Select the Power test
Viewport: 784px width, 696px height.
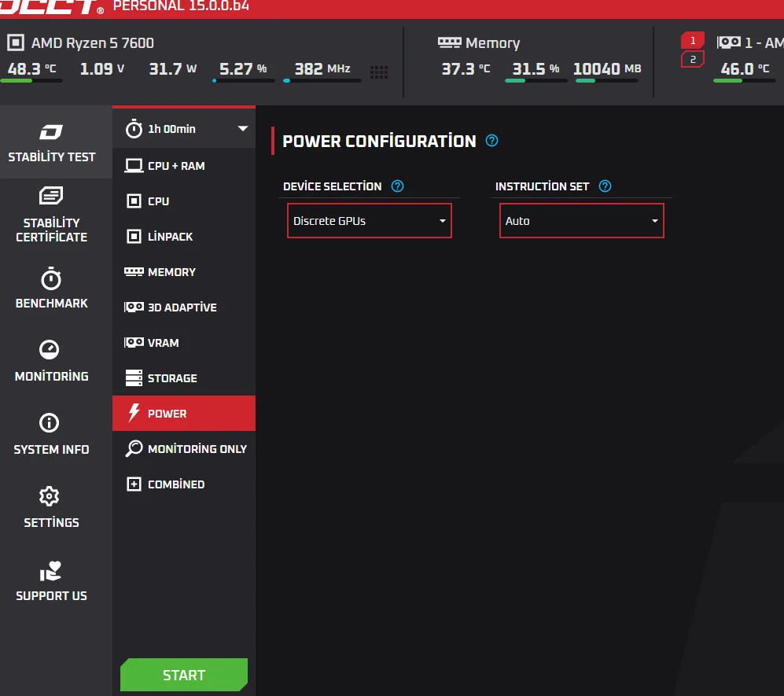(184, 414)
